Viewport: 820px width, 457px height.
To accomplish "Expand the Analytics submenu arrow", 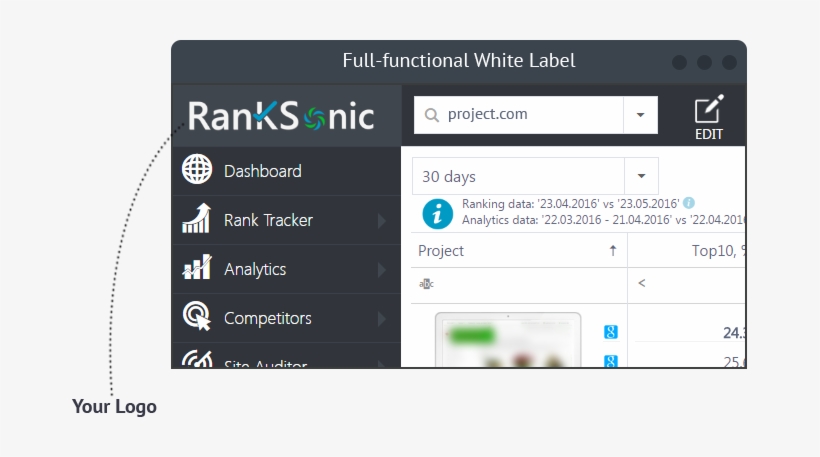I will pyautogui.click(x=382, y=270).
